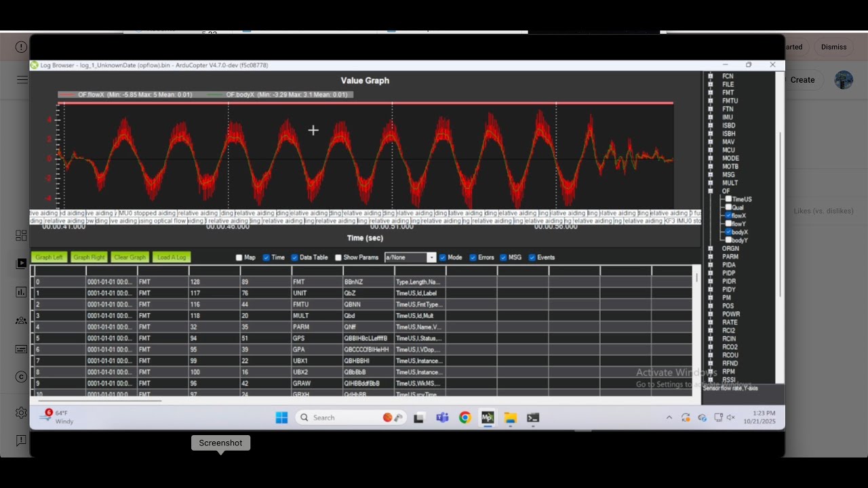Click the OF.bodyX green legend entry
Image resolution: width=868 pixels, height=488 pixels.
tap(279, 95)
